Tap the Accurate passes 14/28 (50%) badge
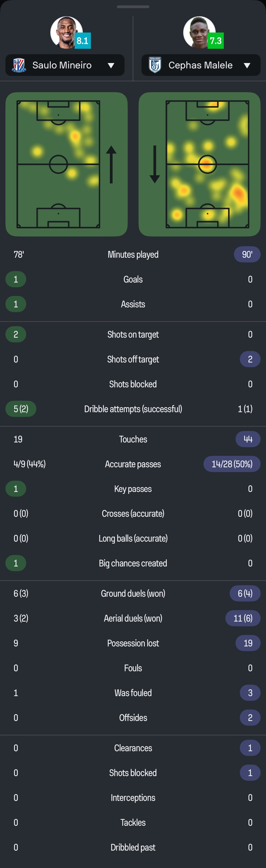The height and width of the screenshot is (868, 266). [232, 464]
